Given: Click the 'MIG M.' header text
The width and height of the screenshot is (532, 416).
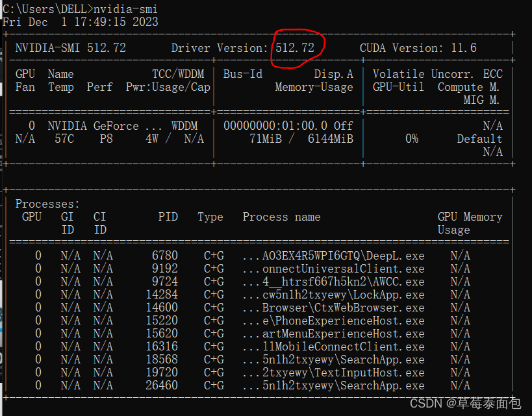Looking at the screenshot, I should pyautogui.click(x=481, y=100).
